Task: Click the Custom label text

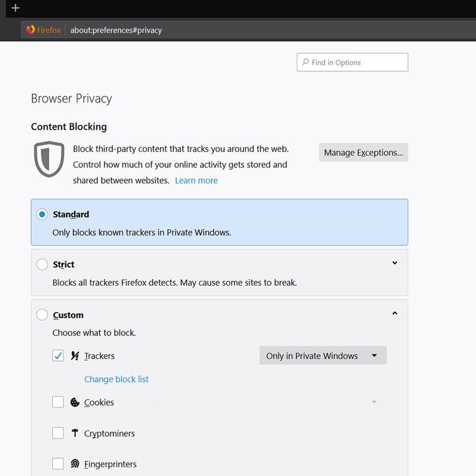Action: (x=68, y=315)
